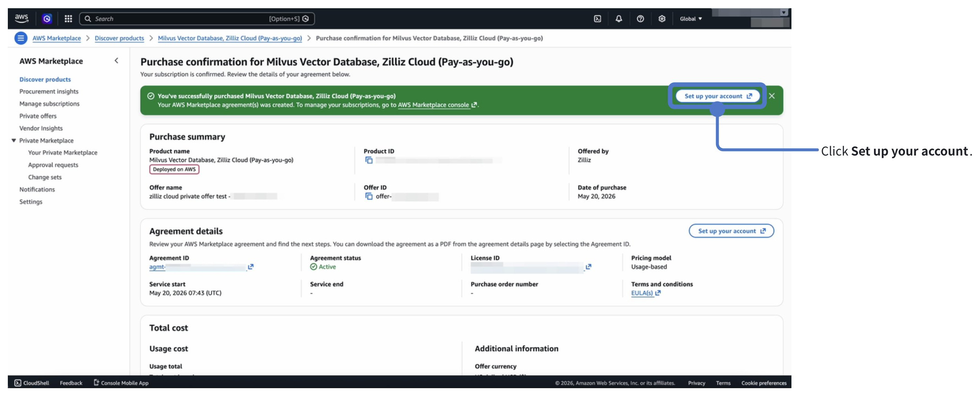Toggle the side navigation hamburger icon
The image size is (980, 396).
pyautogui.click(x=21, y=38)
